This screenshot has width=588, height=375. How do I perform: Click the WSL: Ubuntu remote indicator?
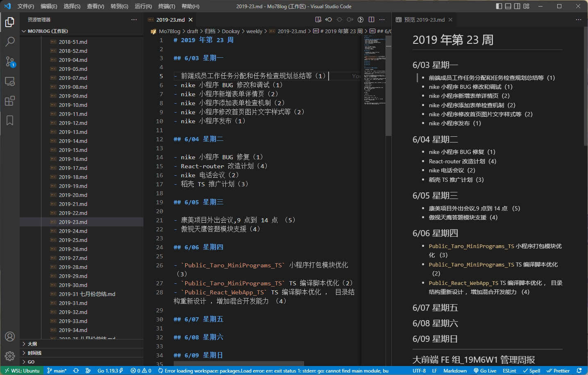(22, 370)
